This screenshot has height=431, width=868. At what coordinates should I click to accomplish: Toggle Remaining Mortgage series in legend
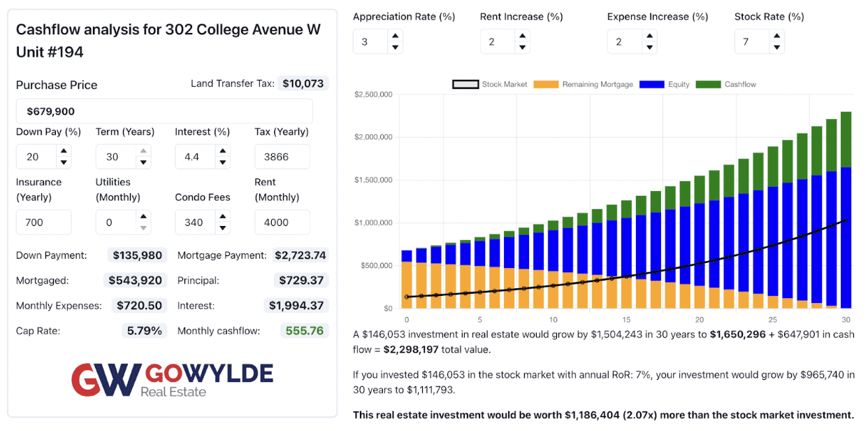[x=584, y=85]
